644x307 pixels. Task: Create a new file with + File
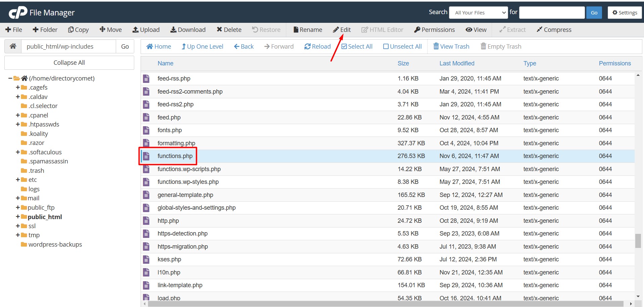pyautogui.click(x=14, y=30)
